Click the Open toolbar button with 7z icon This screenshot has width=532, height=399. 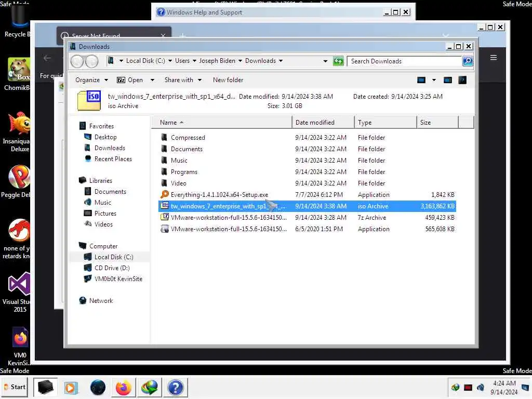click(x=129, y=80)
